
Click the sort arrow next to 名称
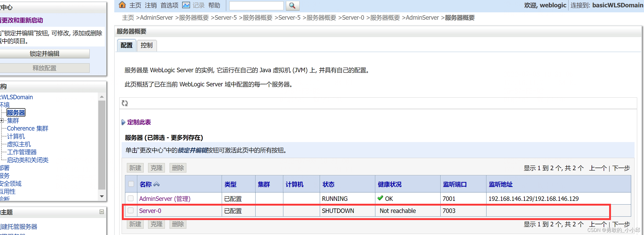156,184
